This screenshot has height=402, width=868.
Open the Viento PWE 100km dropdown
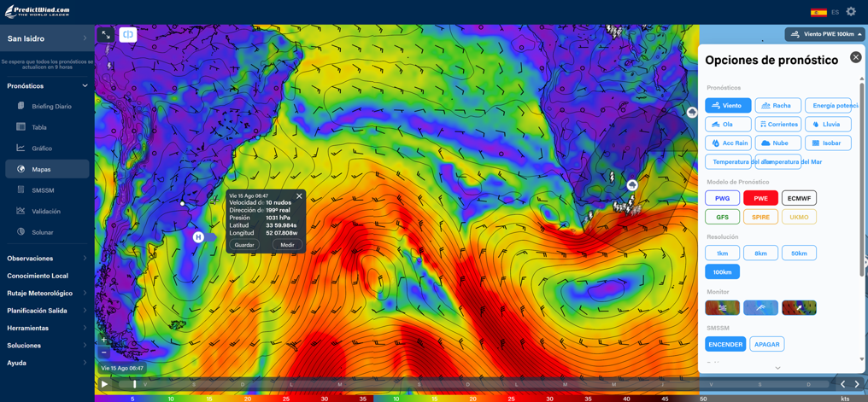(824, 34)
